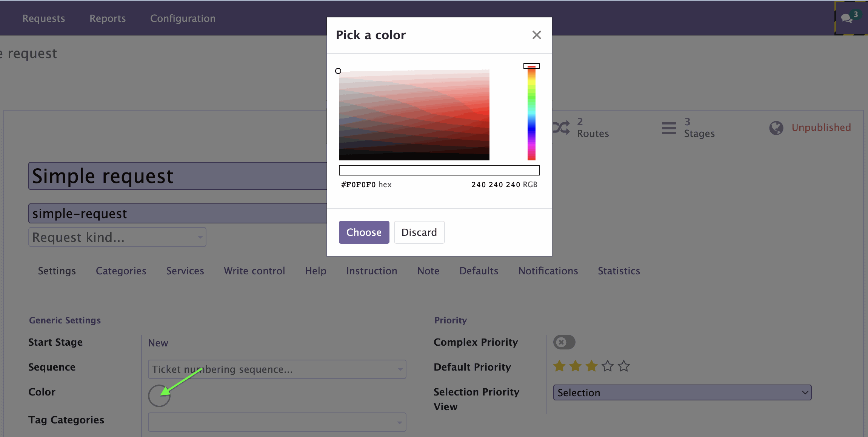This screenshot has width=868, height=437.
Task: Set Default Priority to fourth star
Action: (x=608, y=366)
